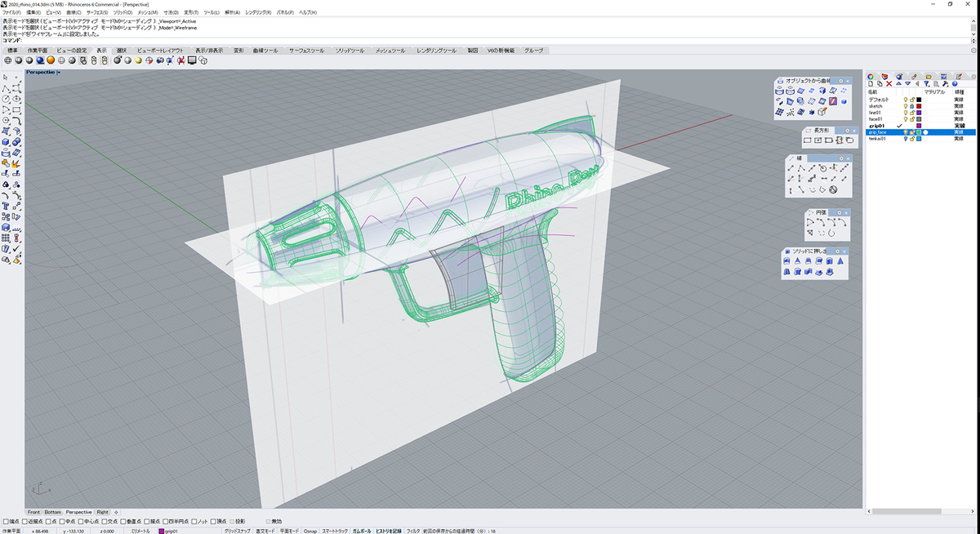The image size is (980, 534).
Task: Change color swatch of sketch layer
Action: tap(919, 106)
